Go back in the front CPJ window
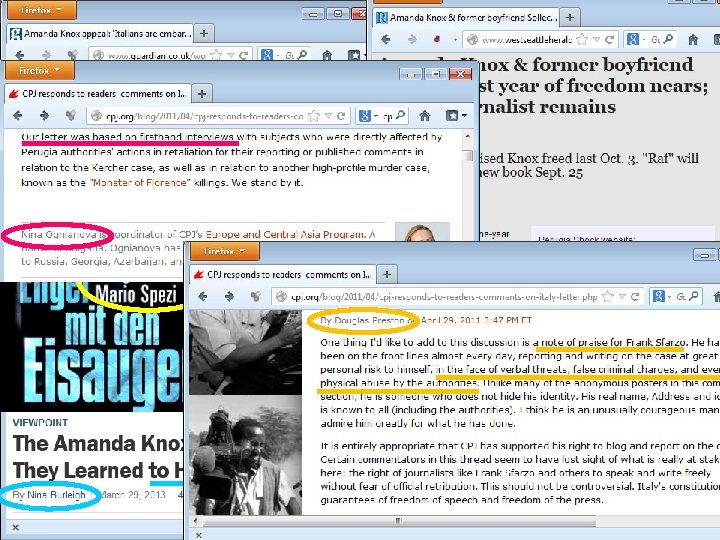 pyautogui.click(x=202, y=297)
